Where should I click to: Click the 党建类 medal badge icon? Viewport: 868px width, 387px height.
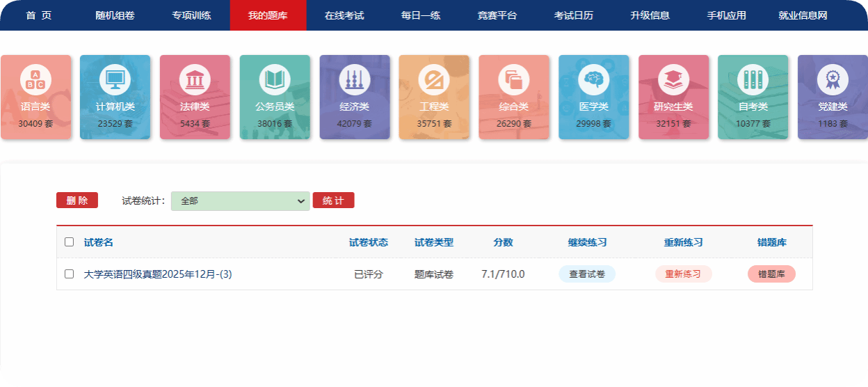pyautogui.click(x=833, y=79)
